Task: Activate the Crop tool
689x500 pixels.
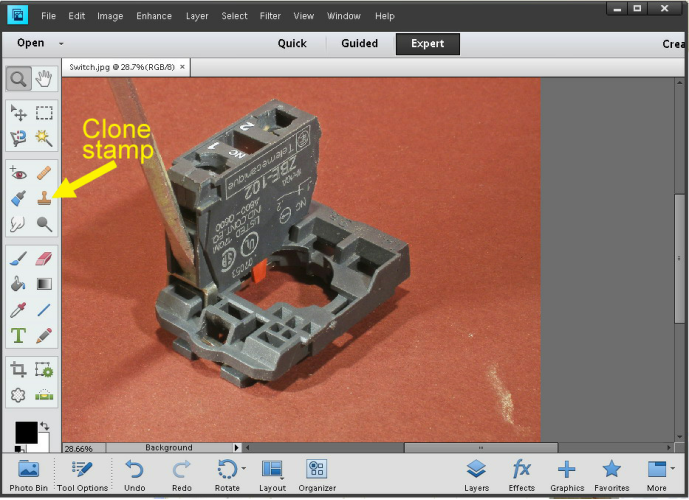Action: coord(18,369)
